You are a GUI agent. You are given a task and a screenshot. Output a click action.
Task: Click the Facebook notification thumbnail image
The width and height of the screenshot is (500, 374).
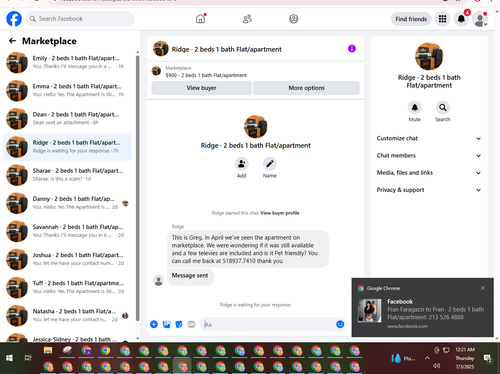pyautogui.click(x=369, y=311)
